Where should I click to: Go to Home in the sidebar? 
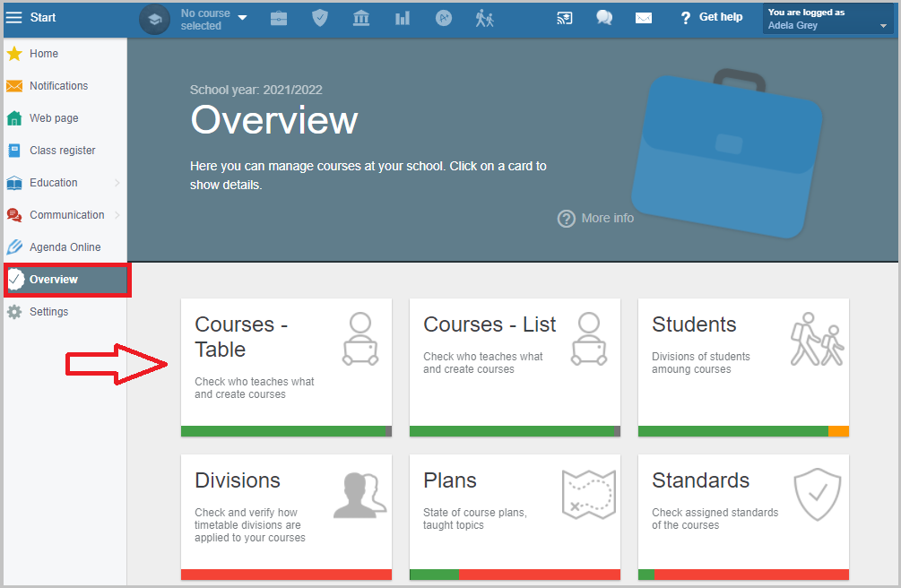tap(65, 54)
